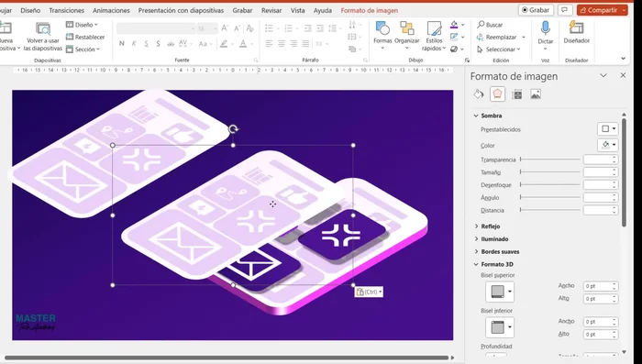
Task: Click the decrease font size icon
Action: click(237, 28)
